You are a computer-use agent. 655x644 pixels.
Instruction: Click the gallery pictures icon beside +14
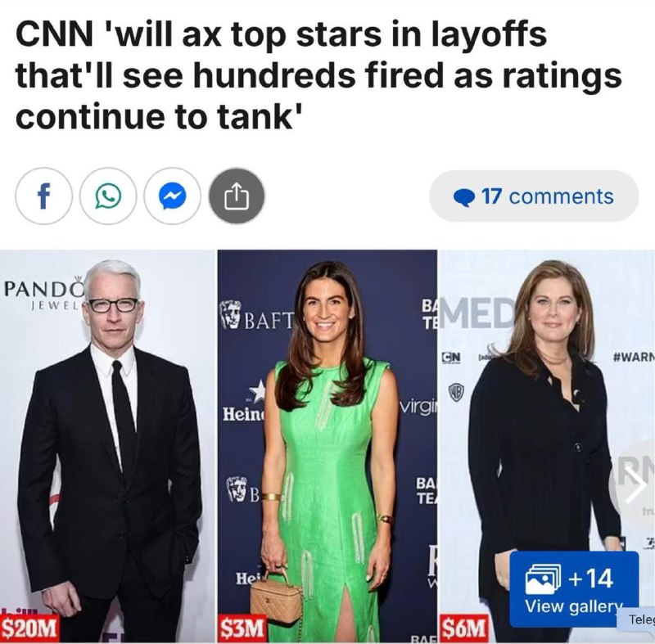pos(543,579)
